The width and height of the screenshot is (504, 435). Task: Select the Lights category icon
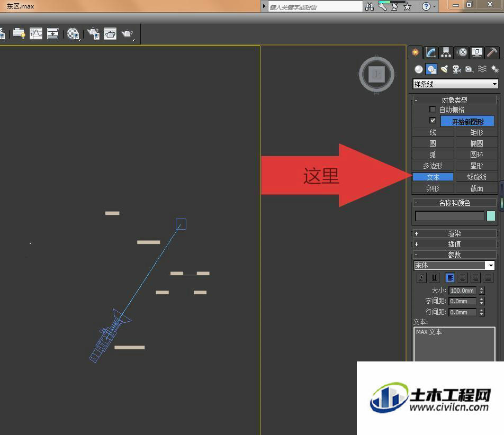444,69
